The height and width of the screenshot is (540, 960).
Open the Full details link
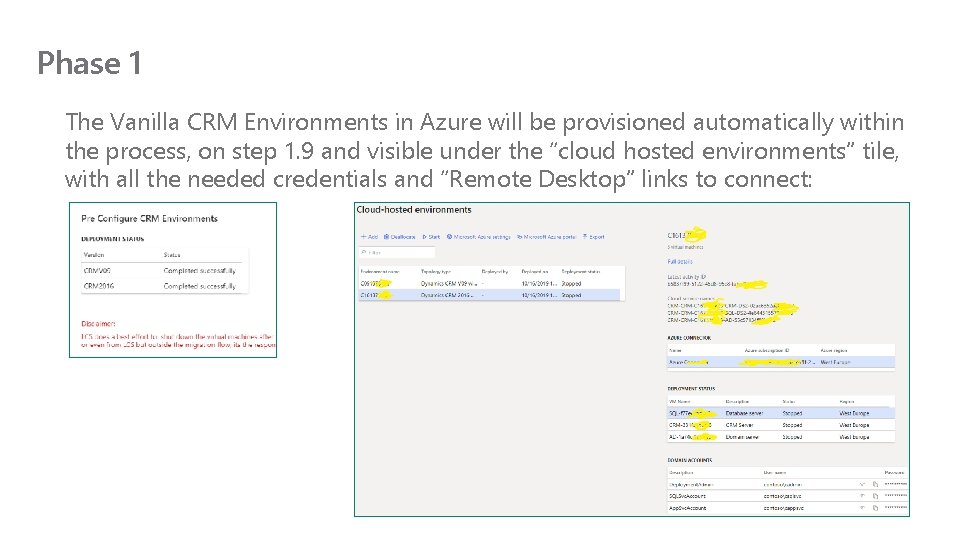(x=680, y=261)
